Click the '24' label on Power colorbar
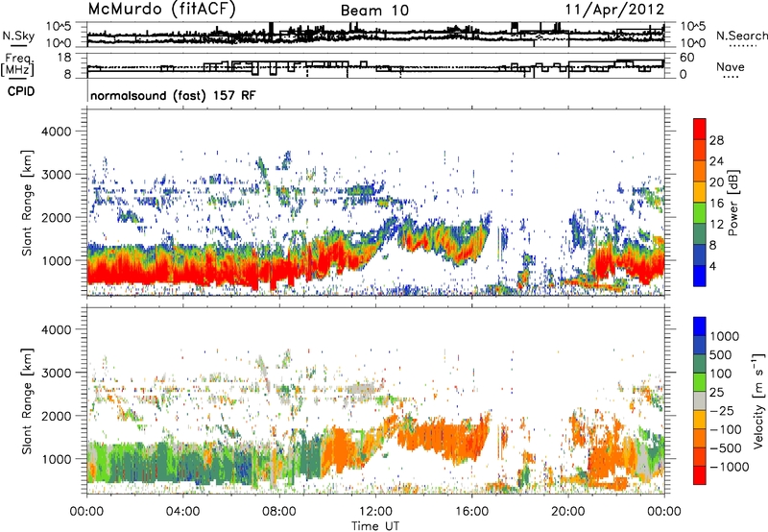Image resolution: width=768 pixels, height=532 pixels. [716, 161]
